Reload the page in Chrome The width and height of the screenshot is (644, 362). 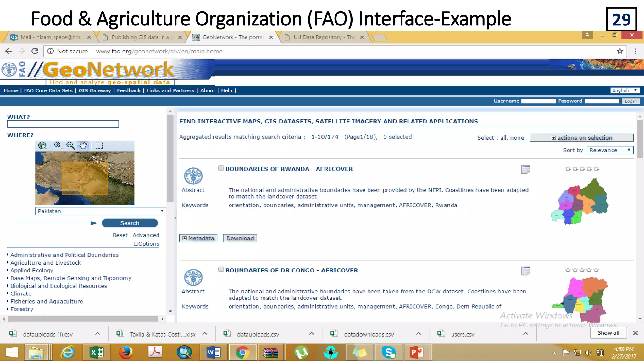tap(35, 51)
